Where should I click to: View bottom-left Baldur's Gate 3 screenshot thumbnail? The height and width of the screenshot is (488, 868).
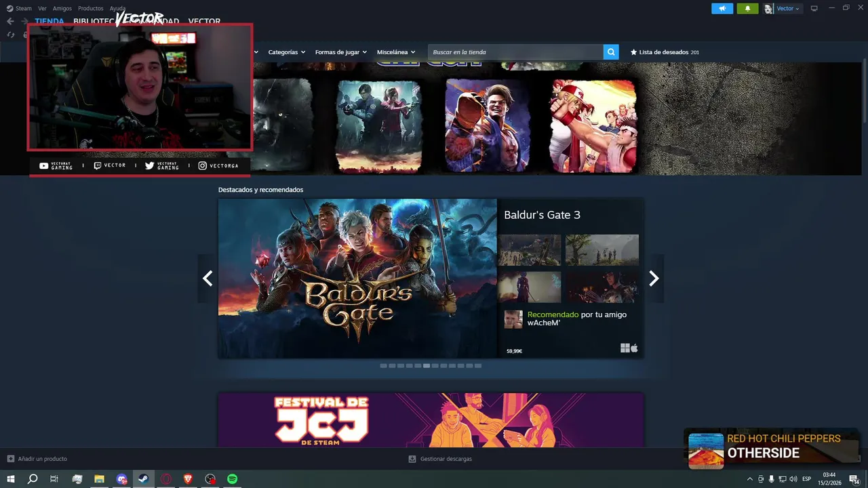click(530, 287)
